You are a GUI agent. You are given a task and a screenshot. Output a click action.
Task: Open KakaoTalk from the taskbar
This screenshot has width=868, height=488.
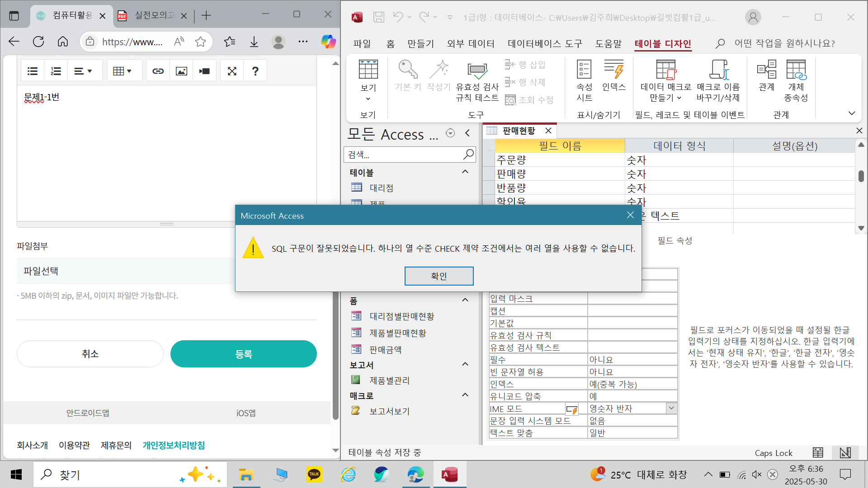(x=314, y=474)
